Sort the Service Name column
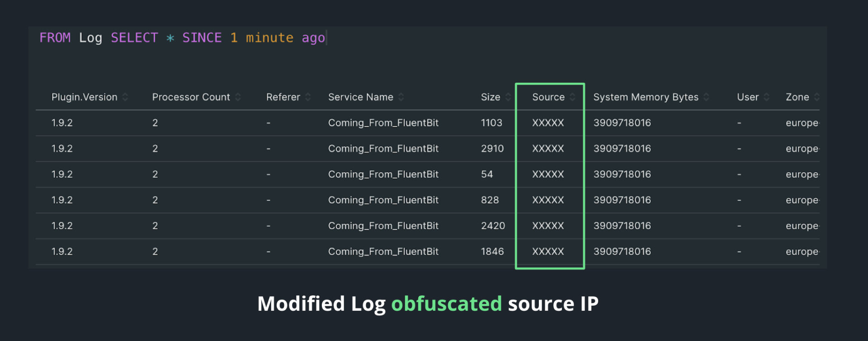868x341 pixels. [401, 97]
